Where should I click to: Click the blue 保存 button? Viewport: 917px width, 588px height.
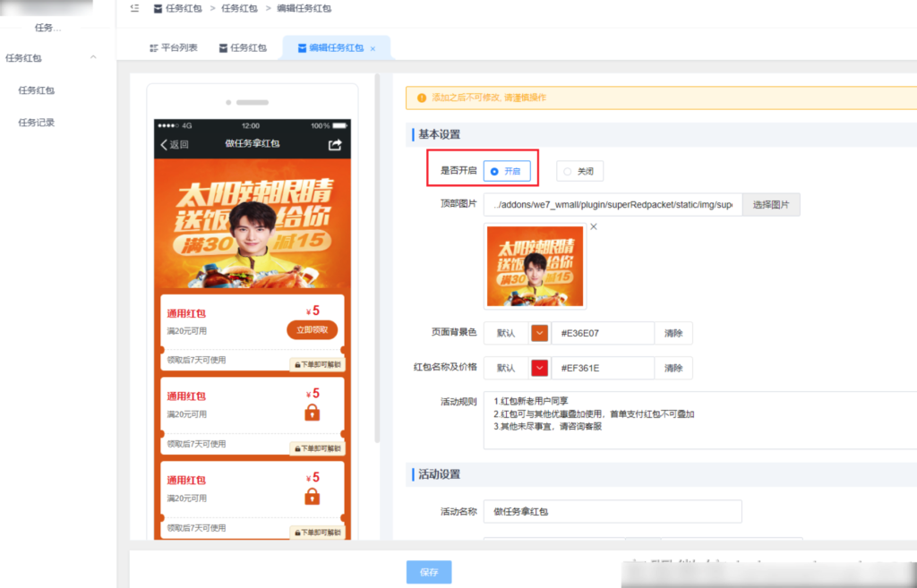point(429,572)
